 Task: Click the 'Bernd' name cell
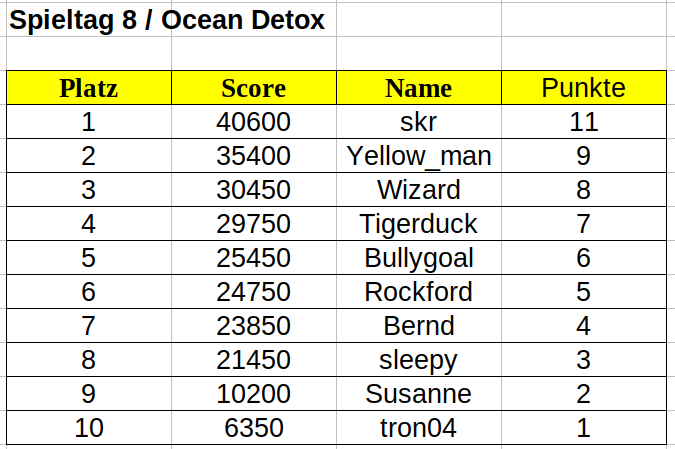pos(418,326)
